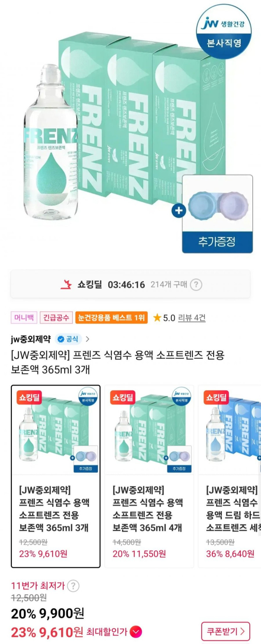Tap the 추가증정 lens case image
This screenshot has width=261, height=644.
pos(218,214)
